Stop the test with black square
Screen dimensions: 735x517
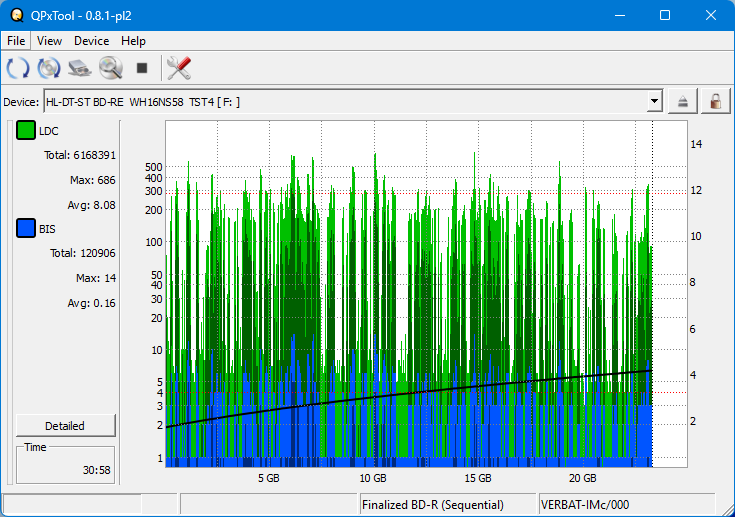point(142,68)
